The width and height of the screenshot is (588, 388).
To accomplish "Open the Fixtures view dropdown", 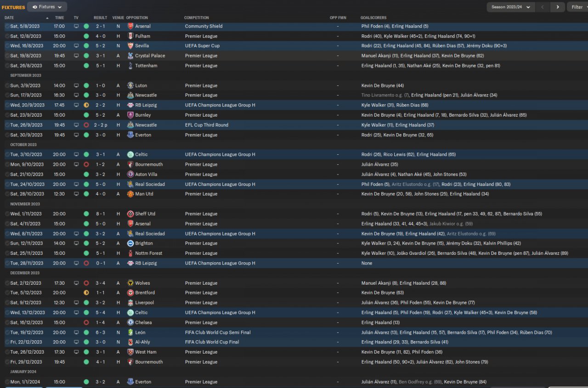I will point(47,7).
